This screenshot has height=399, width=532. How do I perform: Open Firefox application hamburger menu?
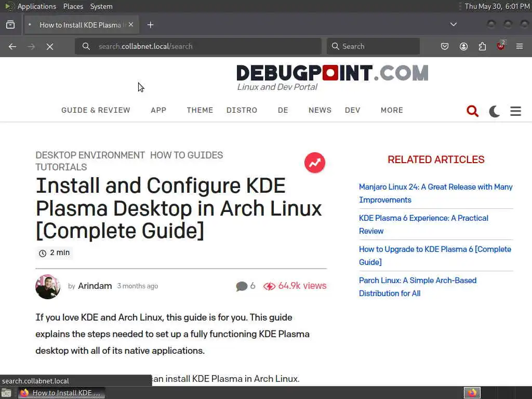click(520, 46)
